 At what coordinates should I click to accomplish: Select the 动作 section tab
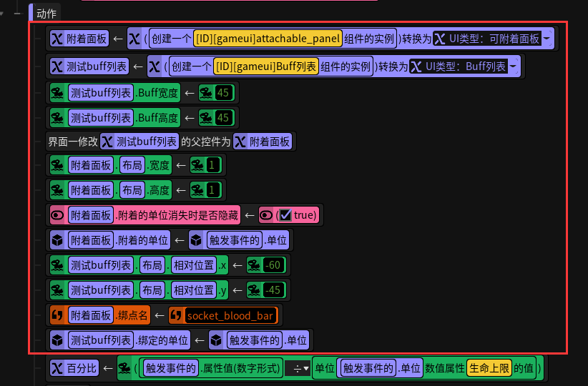coord(46,14)
